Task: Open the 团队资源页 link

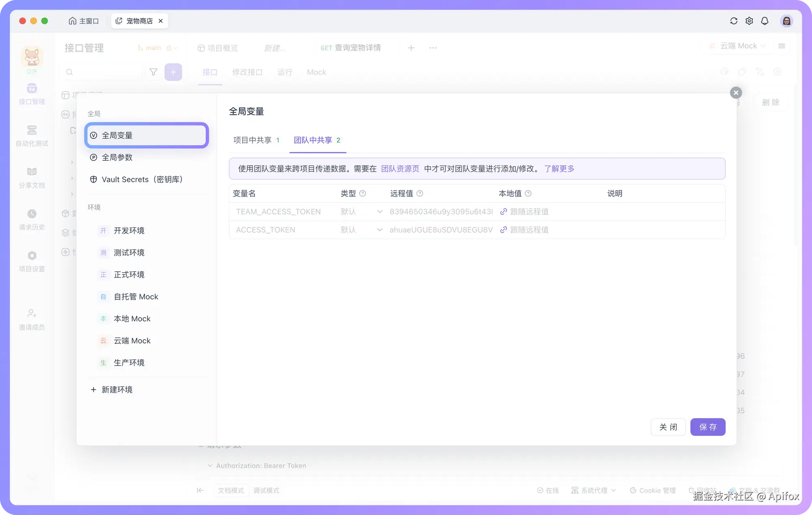Action: 400,169
